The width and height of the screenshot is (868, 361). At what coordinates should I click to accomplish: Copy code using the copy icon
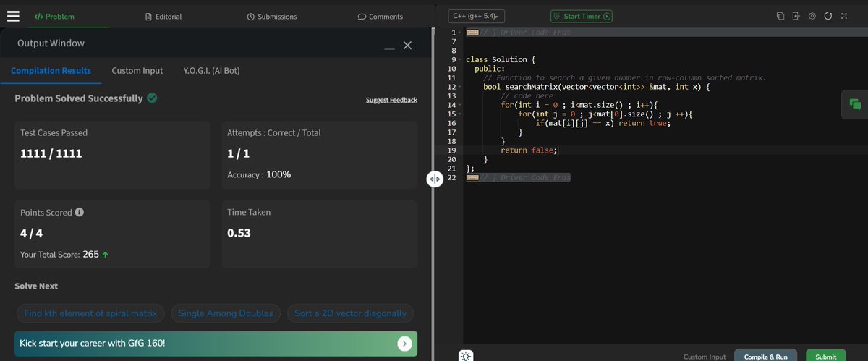(780, 16)
